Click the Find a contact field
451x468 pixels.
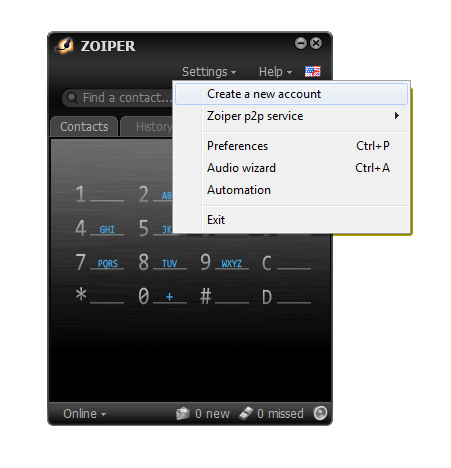(118, 98)
